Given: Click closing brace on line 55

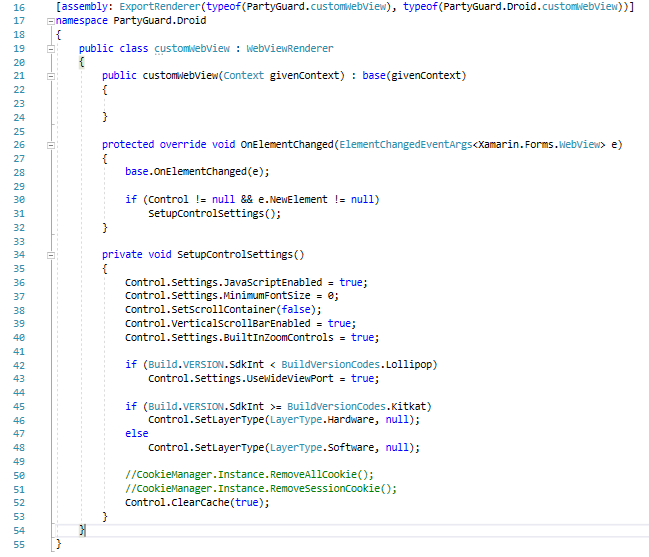Looking at the screenshot, I should (x=58, y=544).
